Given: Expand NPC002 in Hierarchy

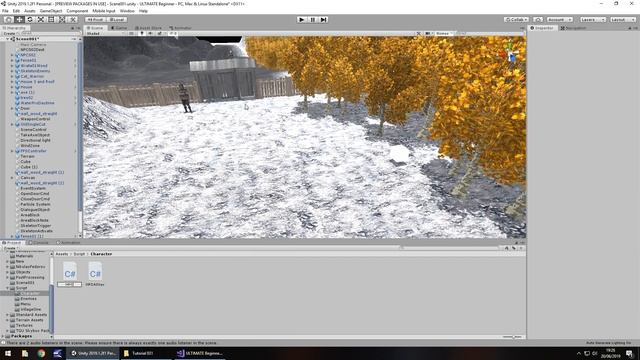Looking at the screenshot, I should (12, 55).
